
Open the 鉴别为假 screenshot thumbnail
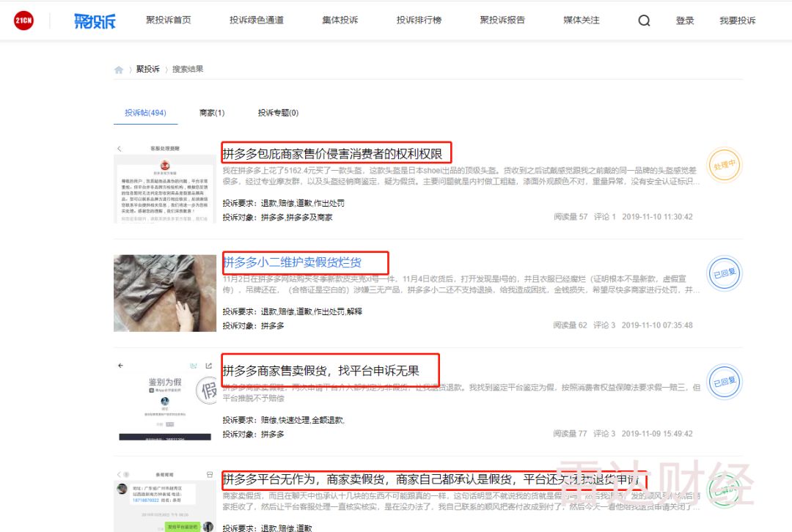(x=165, y=401)
